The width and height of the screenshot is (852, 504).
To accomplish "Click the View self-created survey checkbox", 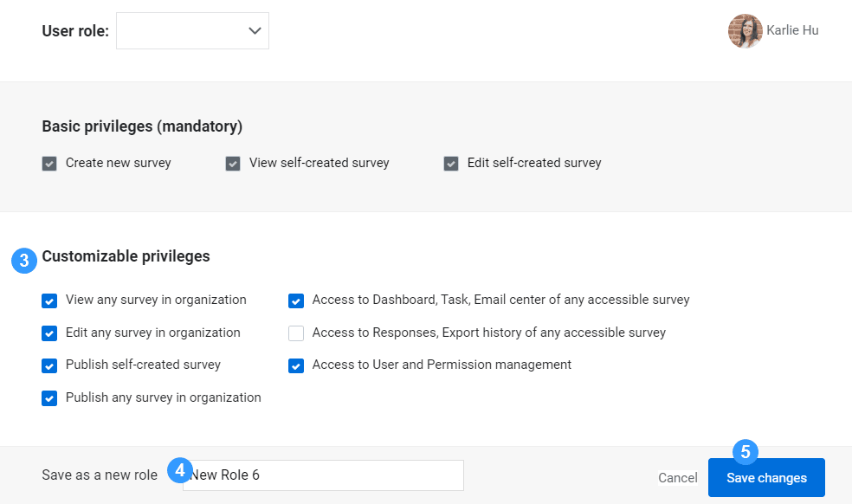I will (233, 164).
